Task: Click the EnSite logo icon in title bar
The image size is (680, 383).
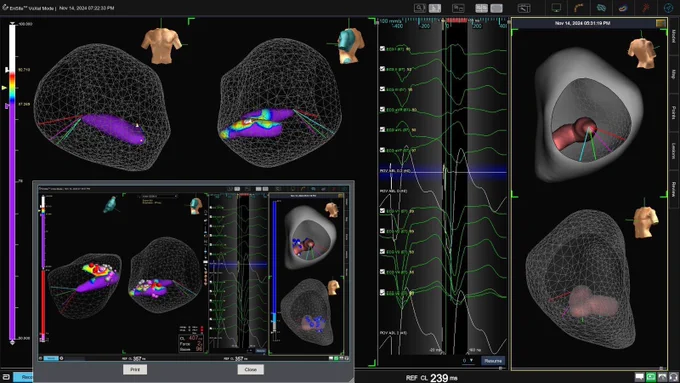Action: click(x=5, y=7)
